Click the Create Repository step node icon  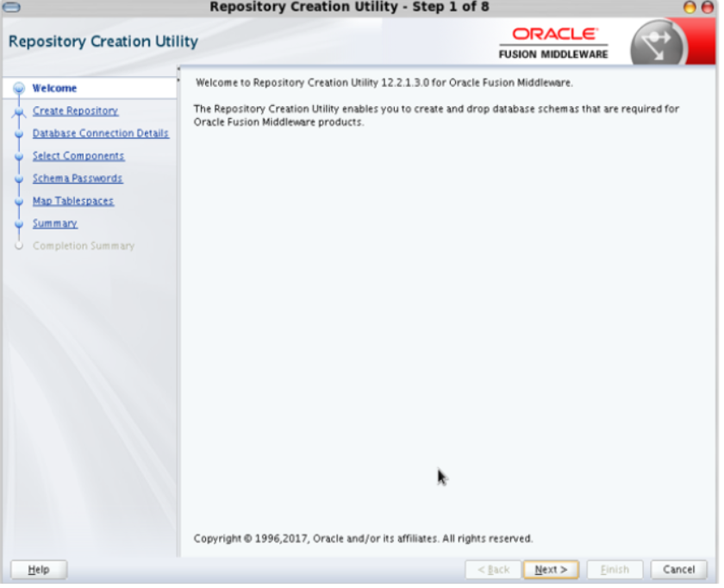tap(19, 112)
